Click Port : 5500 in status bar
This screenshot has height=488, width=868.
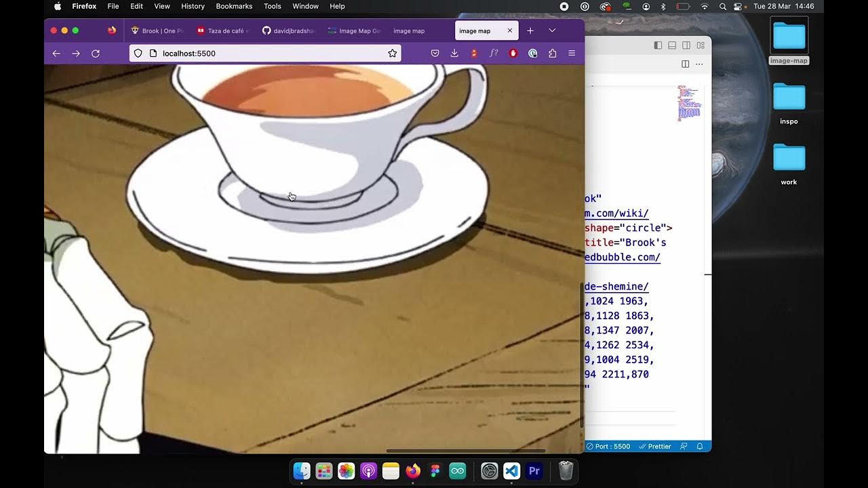608,447
